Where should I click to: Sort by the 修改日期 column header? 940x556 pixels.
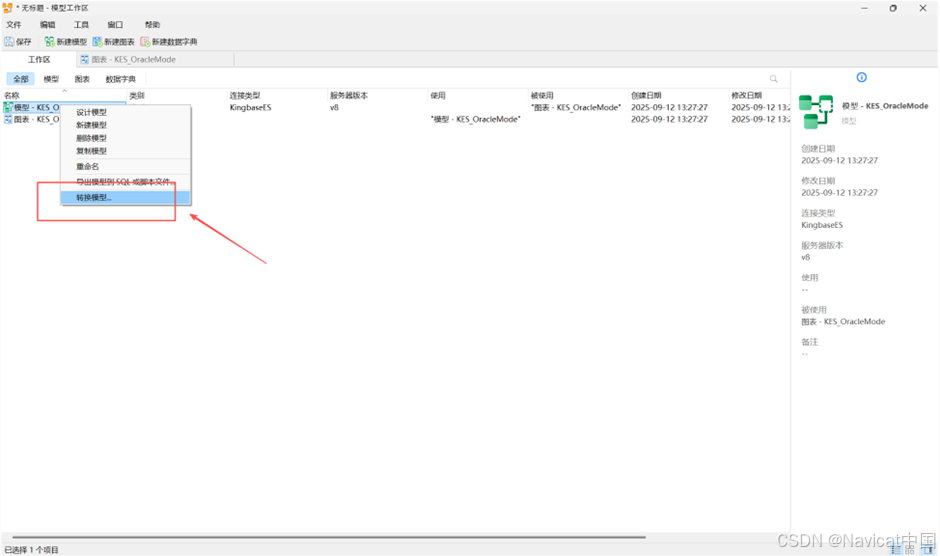[x=759, y=95]
